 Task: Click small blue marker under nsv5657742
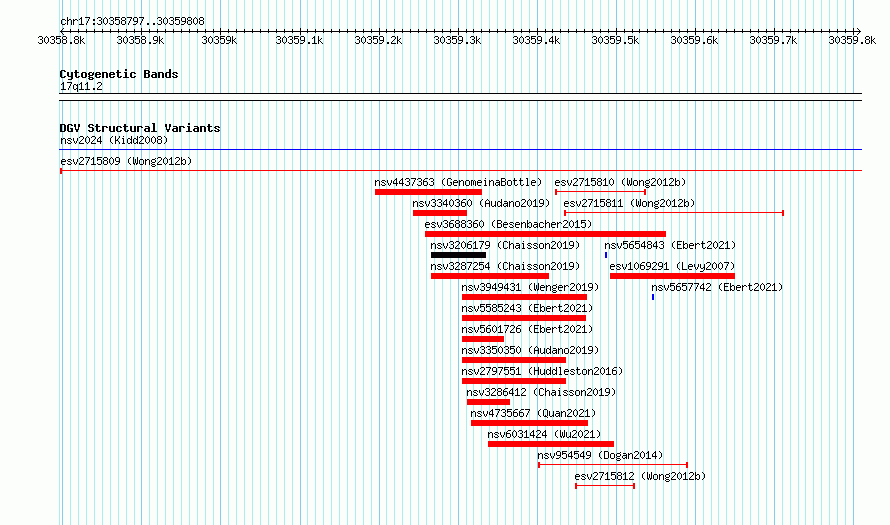(x=653, y=297)
